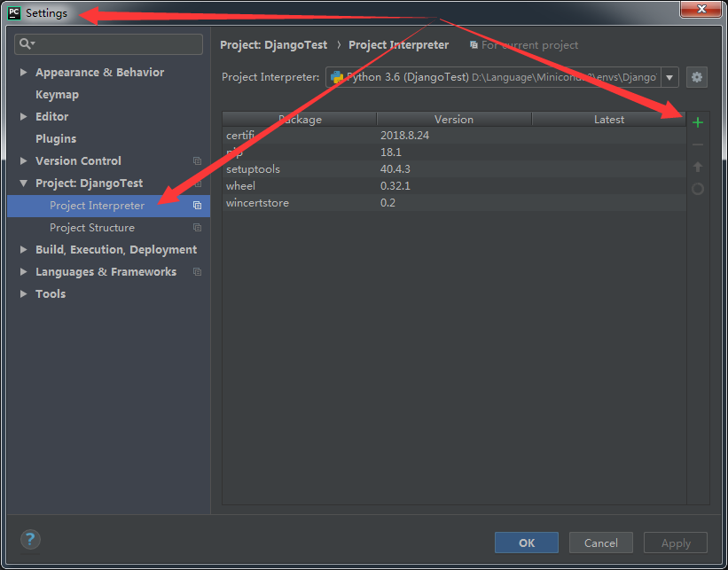This screenshot has width=728, height=570.
Task: Upgrade a package via the up-arrow icon
Action: click(698, 167)
